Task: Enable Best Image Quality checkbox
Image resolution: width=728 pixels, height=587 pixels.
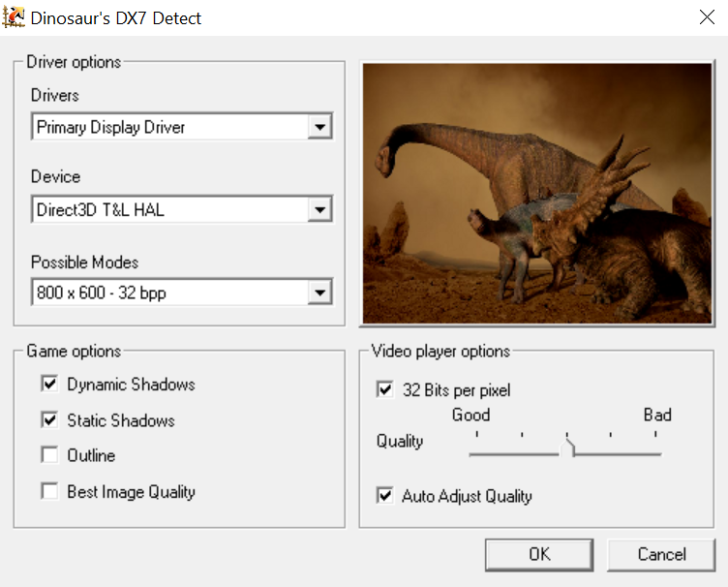Action: point(49,491)
